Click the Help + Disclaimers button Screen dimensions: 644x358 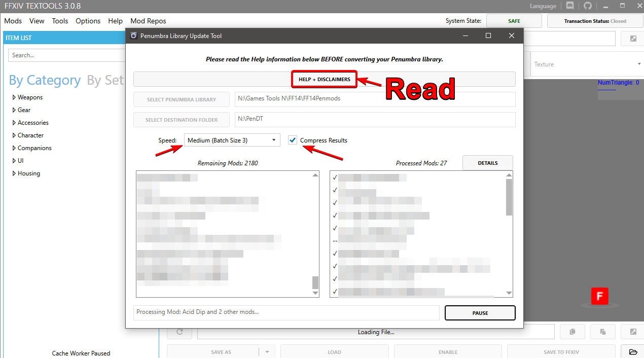324,79
